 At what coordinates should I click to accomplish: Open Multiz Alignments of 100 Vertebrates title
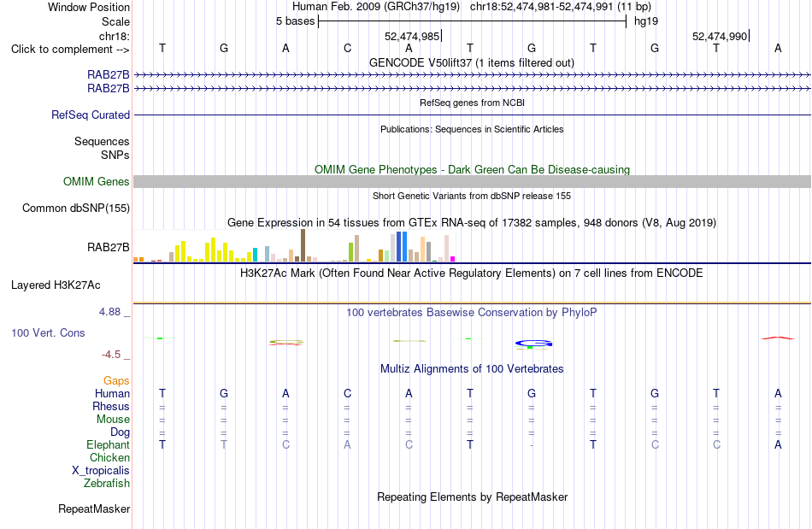pyautogui.click(x=472, y=368)
